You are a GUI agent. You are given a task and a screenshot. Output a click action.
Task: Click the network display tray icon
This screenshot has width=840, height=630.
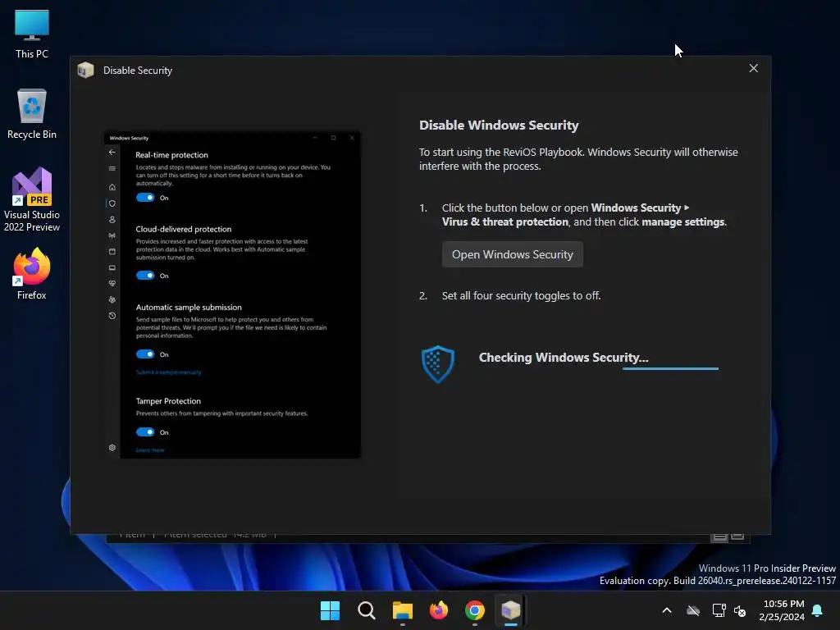(x=719, y=610)
